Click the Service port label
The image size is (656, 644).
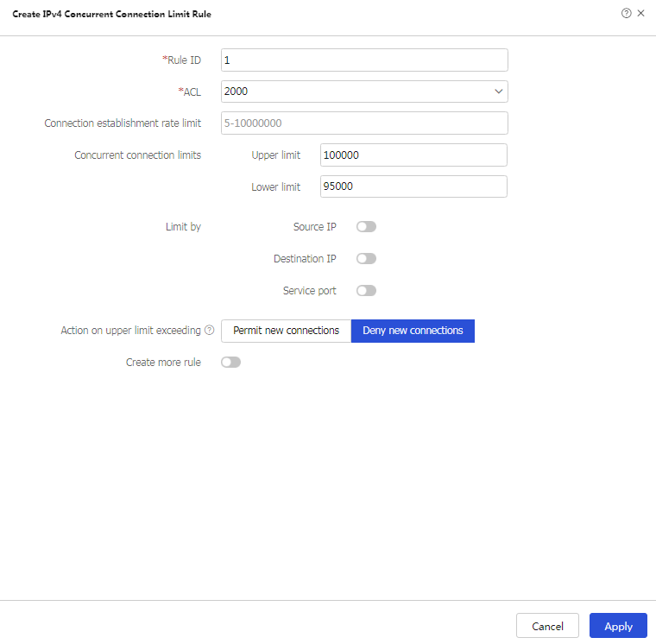(x=309, y=291)
